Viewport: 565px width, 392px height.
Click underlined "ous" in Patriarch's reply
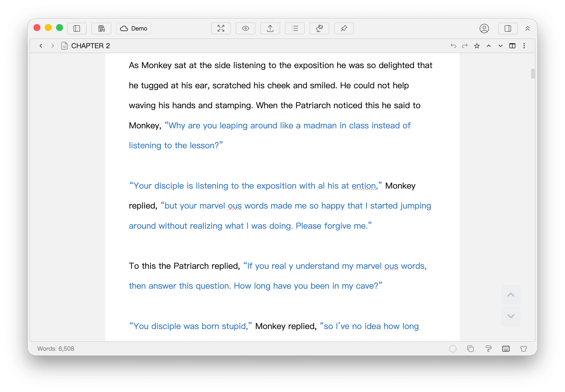(391, 266)
